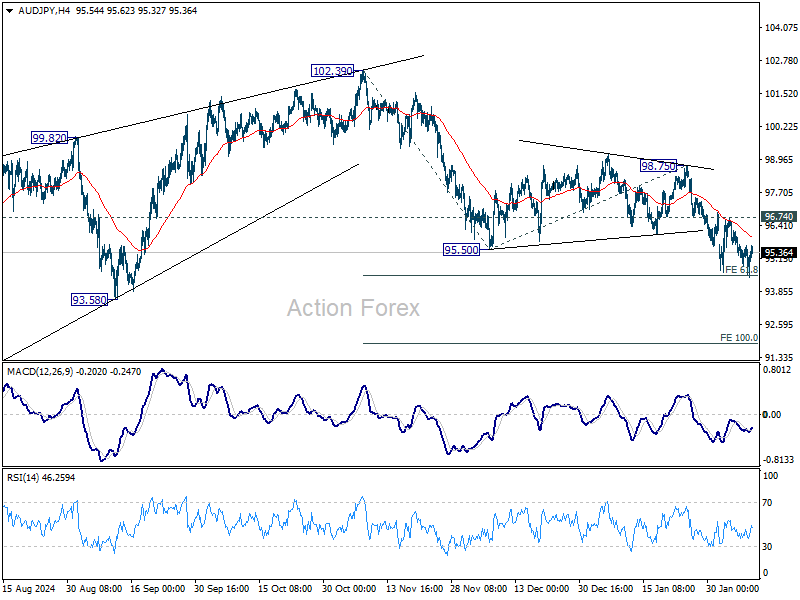Screen dimensions: 800x600
Task: Select the 102.780 value on price axis
Action: coord(781,61)
